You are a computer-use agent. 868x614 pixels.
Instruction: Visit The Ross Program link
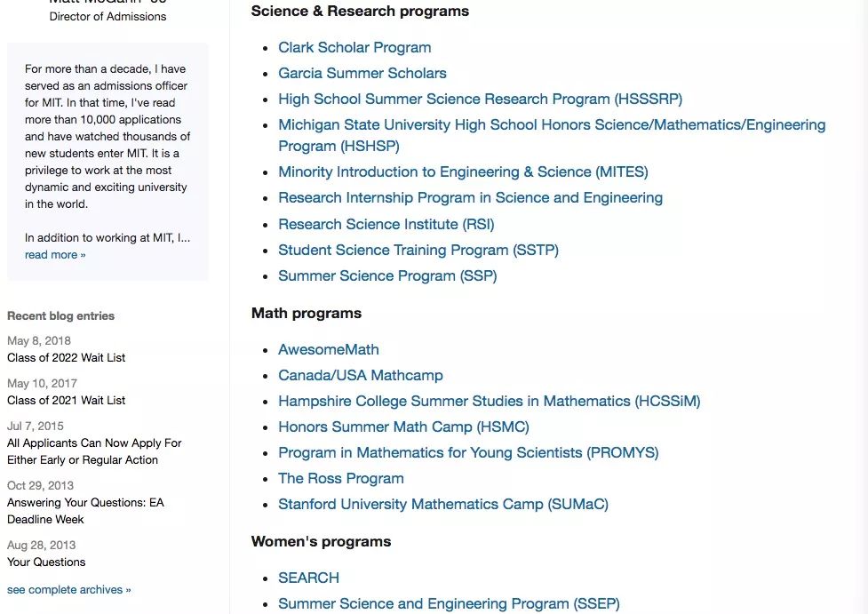[x=340, y=478]
